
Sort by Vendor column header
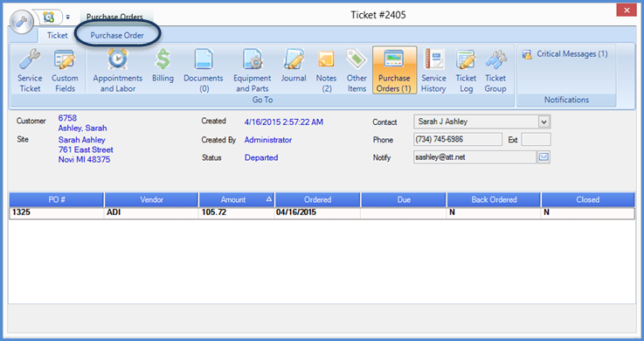pyautogui.click(x=151, y=199)
